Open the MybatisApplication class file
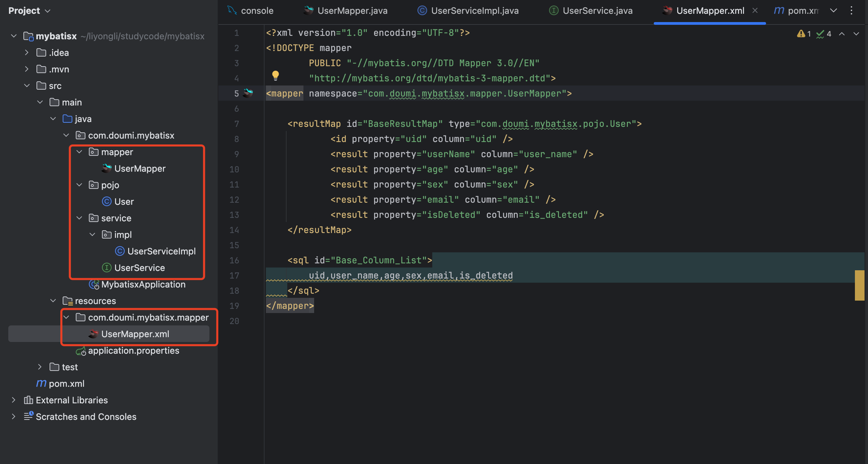This screenshot has height=464, width=868. [x=143, y=284]
